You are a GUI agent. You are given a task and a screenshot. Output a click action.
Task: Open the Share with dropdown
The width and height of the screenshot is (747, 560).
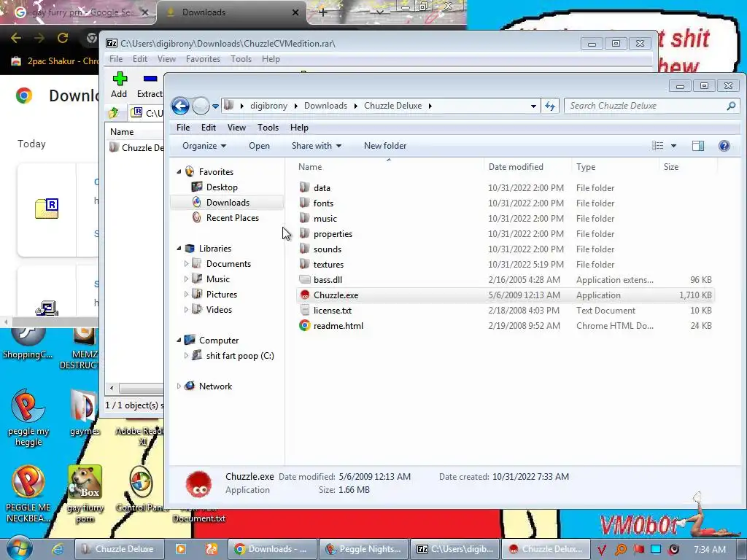pos(317,146)
